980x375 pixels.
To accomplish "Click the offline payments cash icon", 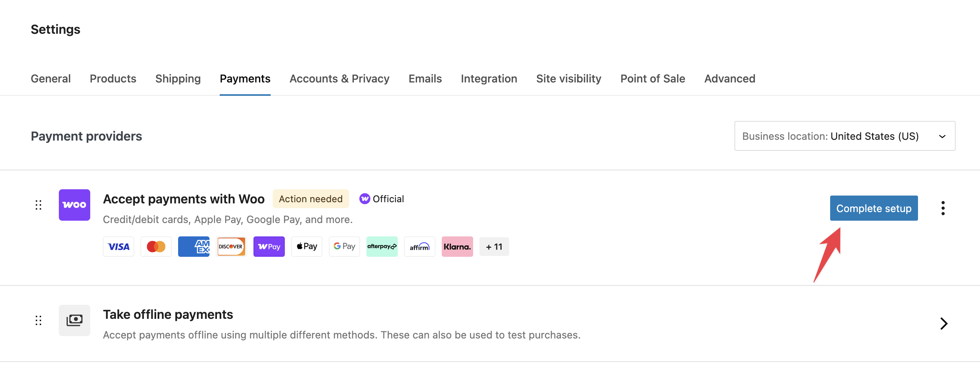I will (75, 320).
